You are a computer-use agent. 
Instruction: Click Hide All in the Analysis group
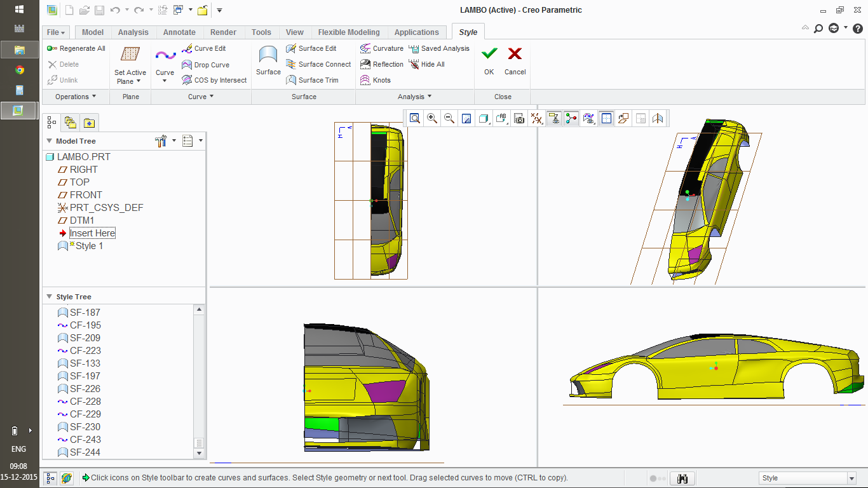click(426, 64)
